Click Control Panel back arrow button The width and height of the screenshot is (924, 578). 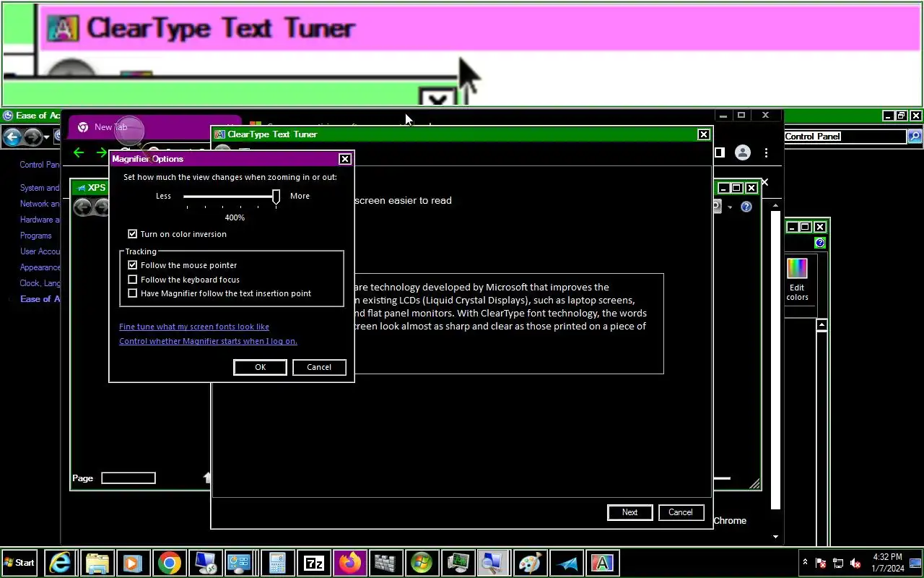coord(12,137)
